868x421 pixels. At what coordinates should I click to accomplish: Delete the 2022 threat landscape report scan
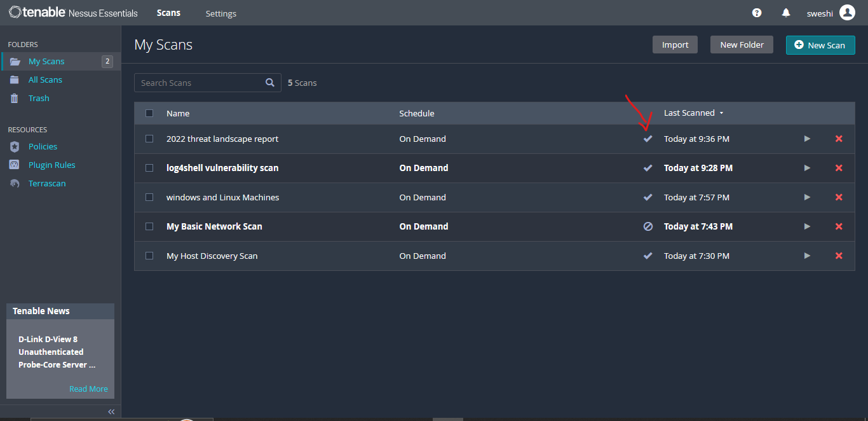(839, 139)
